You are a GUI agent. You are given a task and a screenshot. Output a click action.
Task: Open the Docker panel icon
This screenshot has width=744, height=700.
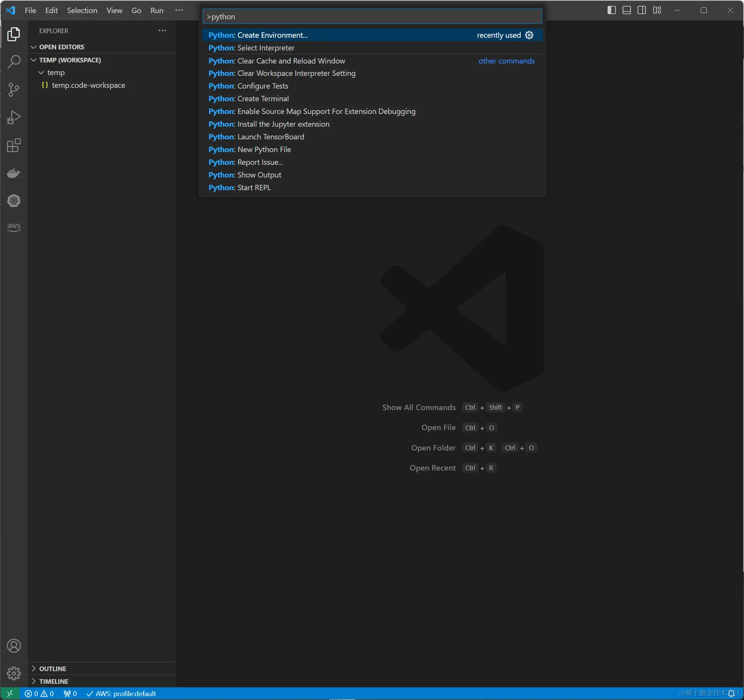14,173
